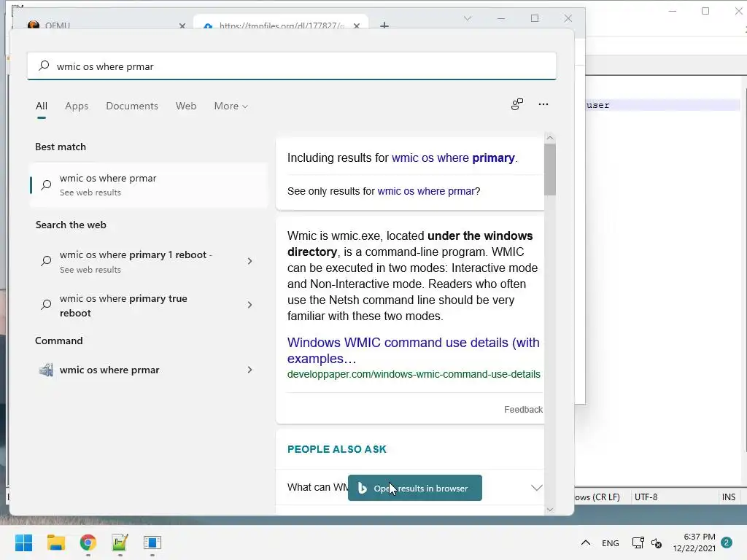Image resolution: width=747 pixels, height=560 pixels.
Task: Click into the search text field
Action: coord(292,66)
